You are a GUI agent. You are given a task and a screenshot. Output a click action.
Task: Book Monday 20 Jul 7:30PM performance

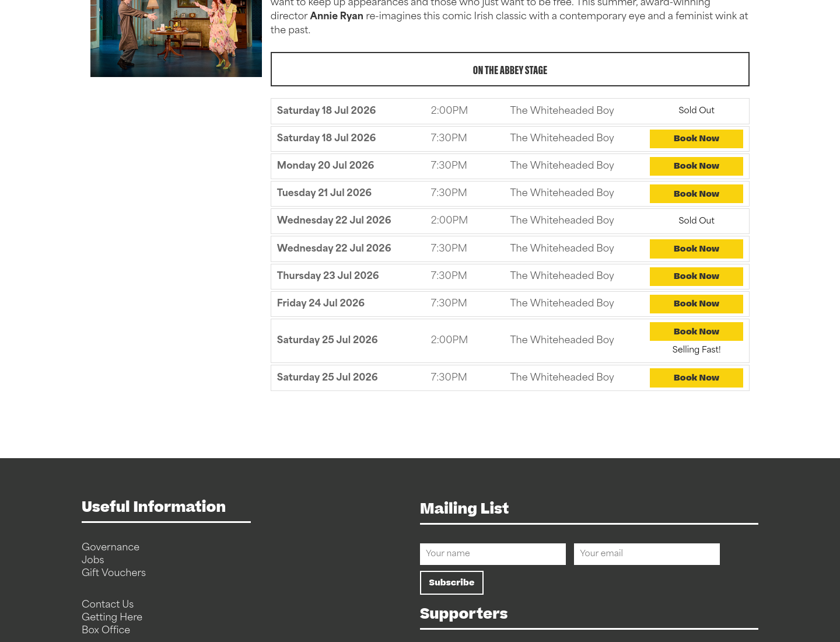tap(696, 166)
